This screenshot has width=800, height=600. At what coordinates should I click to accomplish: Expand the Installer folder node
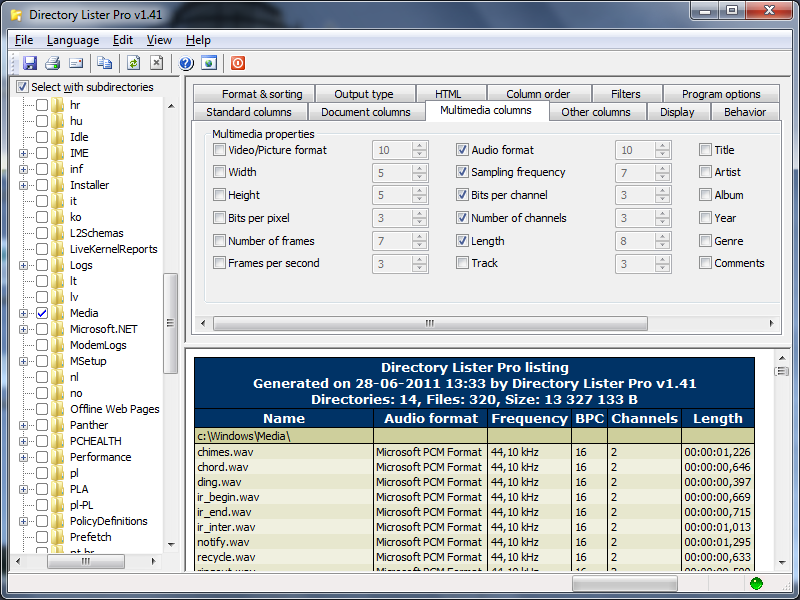click(23, 185)
